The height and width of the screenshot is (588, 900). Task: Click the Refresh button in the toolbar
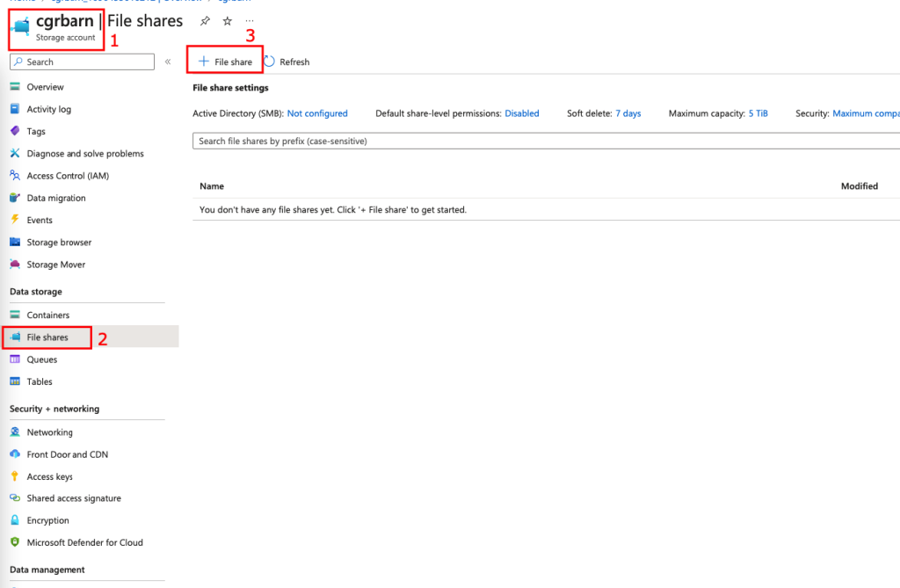point(287,62)
